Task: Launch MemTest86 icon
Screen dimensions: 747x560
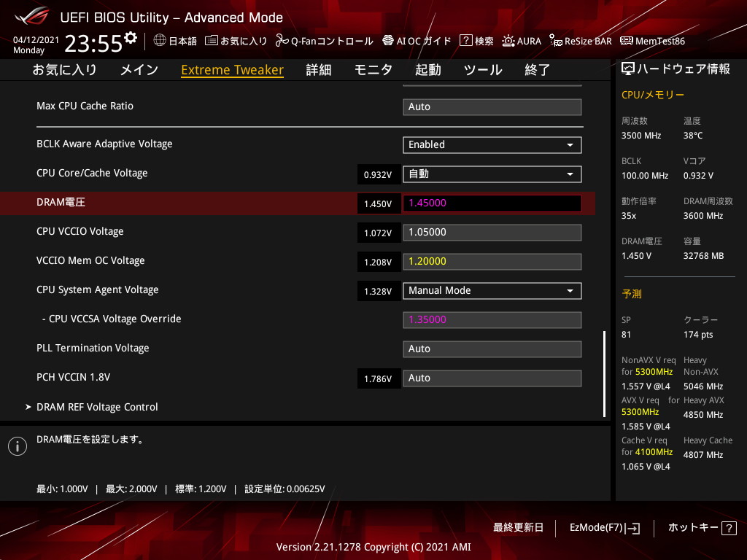Action: click(x=627, y=41)
